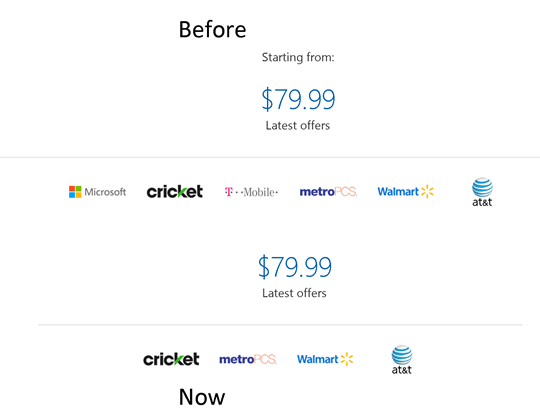Open Latest offers link above Now row
This screenshot has width=540, height=419.
[294, 293]
